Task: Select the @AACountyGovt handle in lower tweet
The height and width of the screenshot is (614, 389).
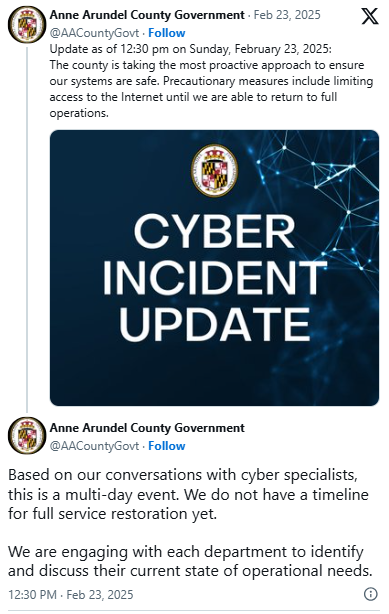Action: [94, 446]
